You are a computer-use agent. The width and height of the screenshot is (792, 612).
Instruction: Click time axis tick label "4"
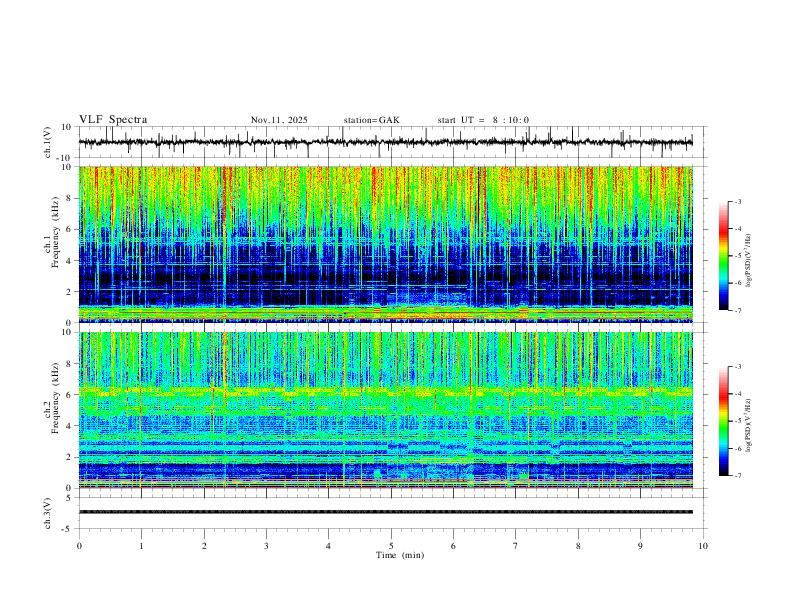coord(328,546)
